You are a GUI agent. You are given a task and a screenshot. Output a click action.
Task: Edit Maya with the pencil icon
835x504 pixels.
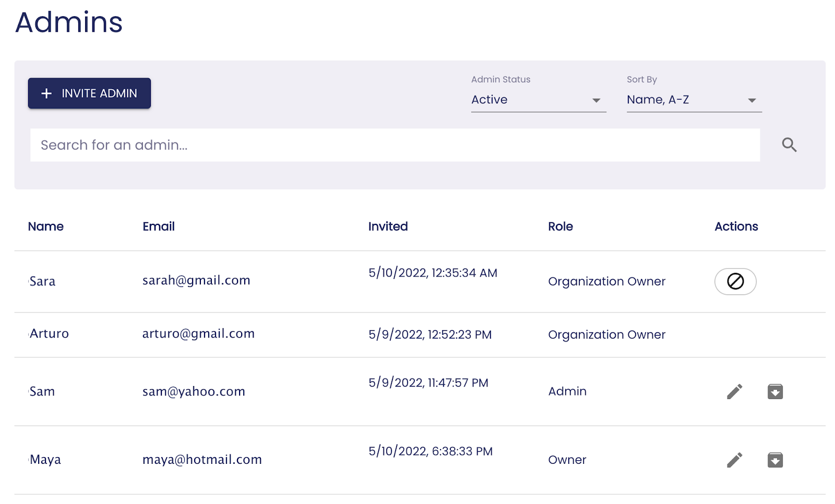click(735, 460)
